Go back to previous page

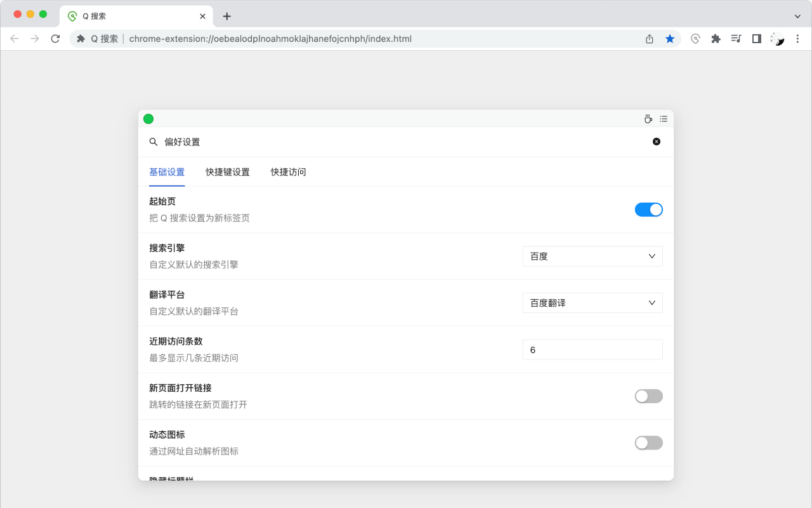pos(15,39)
